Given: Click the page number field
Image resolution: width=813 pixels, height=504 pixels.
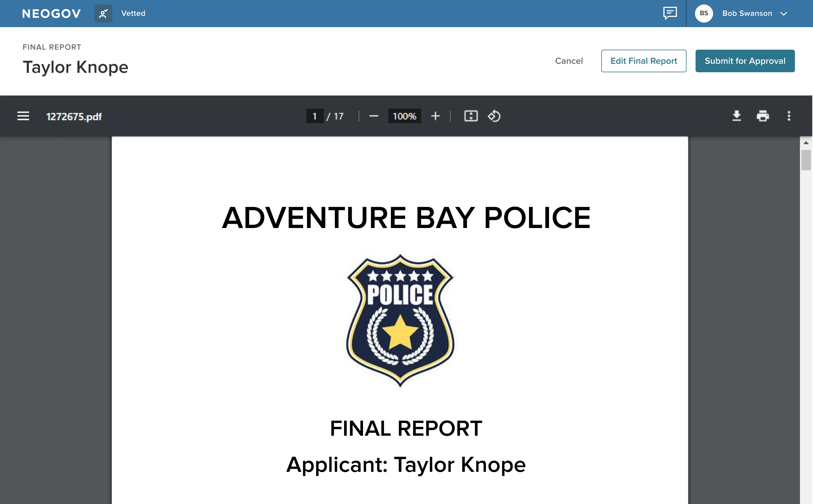Looking at the screenshot, I should (x=314, y=116).
